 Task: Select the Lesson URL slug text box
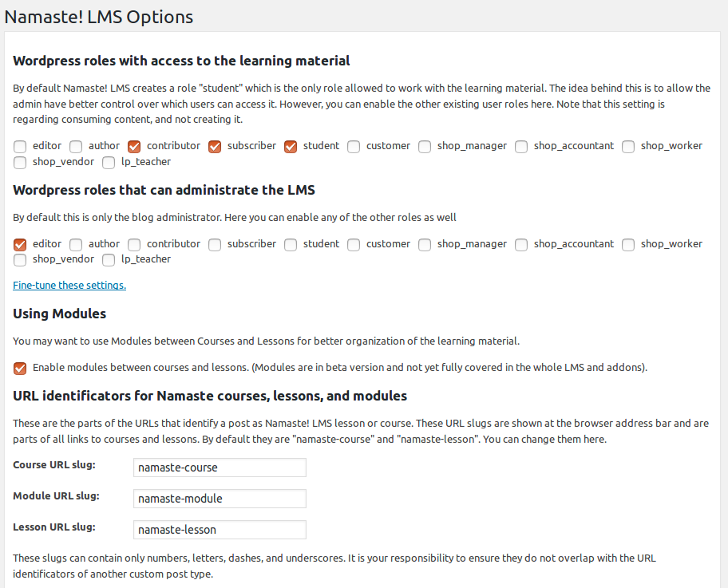(220, 530)
